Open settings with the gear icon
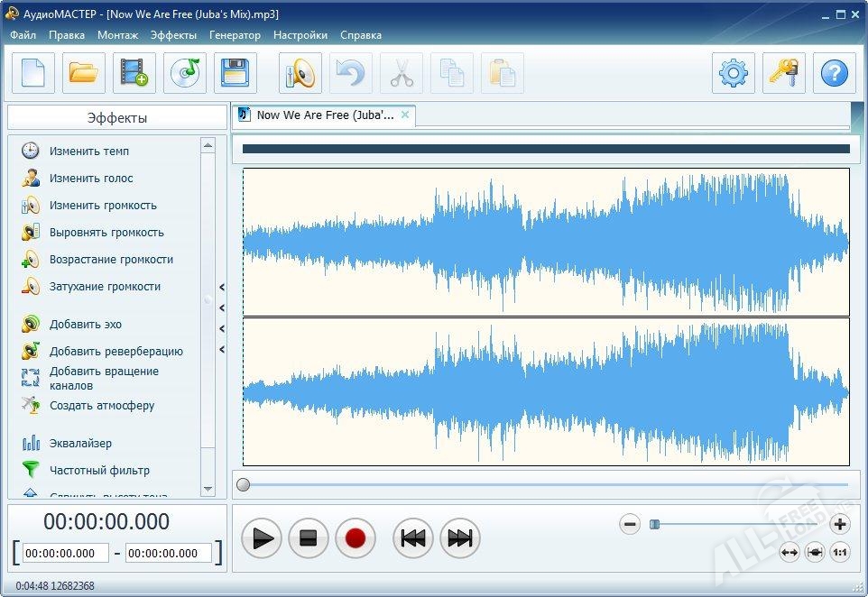Image resolution: width=868 pixels, height=597 pixels. (734, 73)
